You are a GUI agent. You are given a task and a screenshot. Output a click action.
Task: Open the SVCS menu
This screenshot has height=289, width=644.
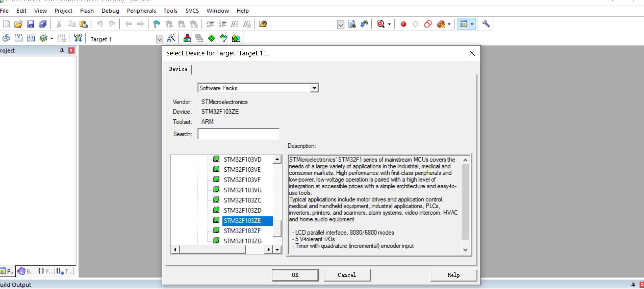click(x=192, y=11)
